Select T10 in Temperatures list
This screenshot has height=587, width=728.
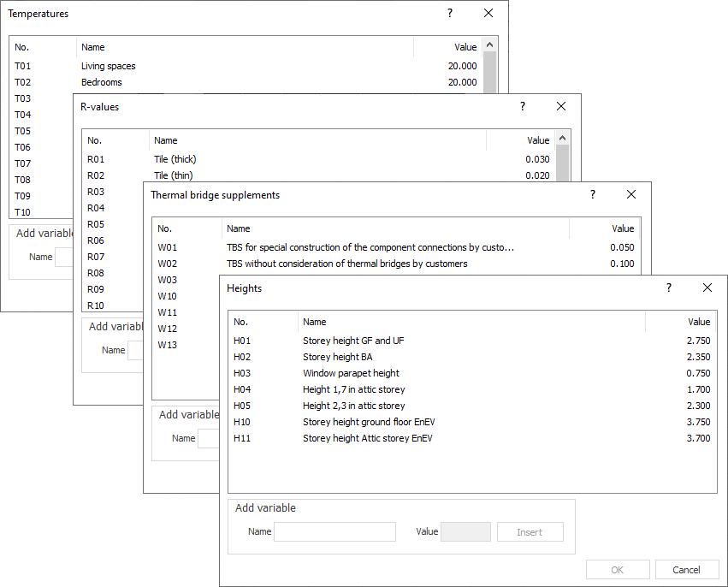pyautogui.click(x=23, y=211)
